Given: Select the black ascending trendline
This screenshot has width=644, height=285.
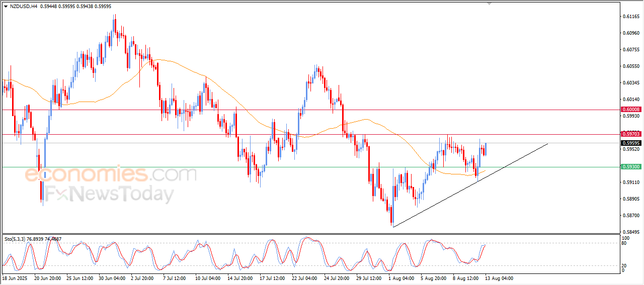Looking at the screenshot, I should [x=470, y=185].
